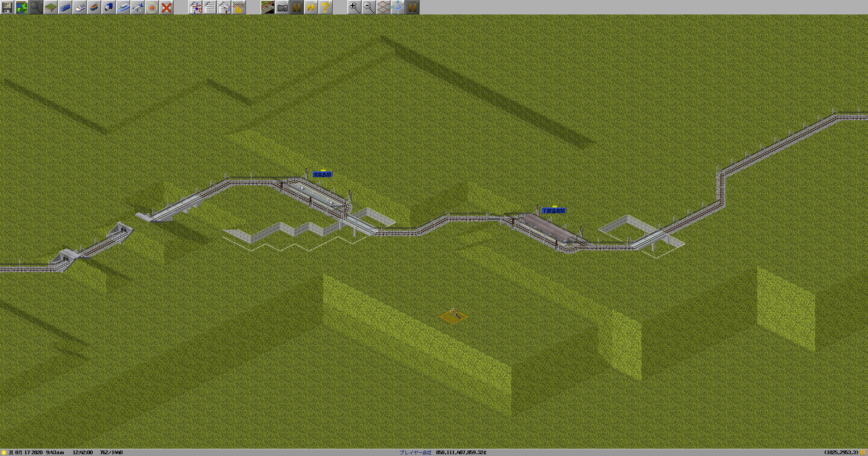This screenshot has width=868, height=456.
Task: Open the minimap window
Action: (x=22, y=7)
